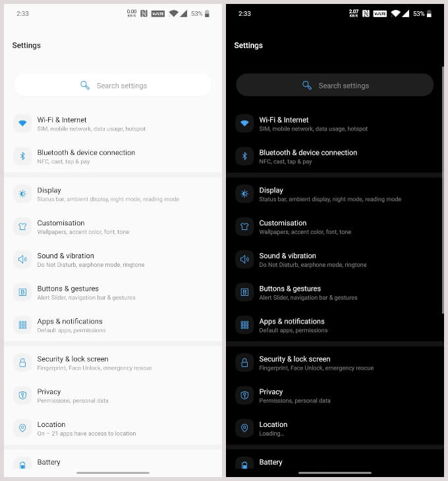Tap the Wi-Fi icon in dark theme settings
This screenshot has height=481, width=448.
click(x=244, y=123)
